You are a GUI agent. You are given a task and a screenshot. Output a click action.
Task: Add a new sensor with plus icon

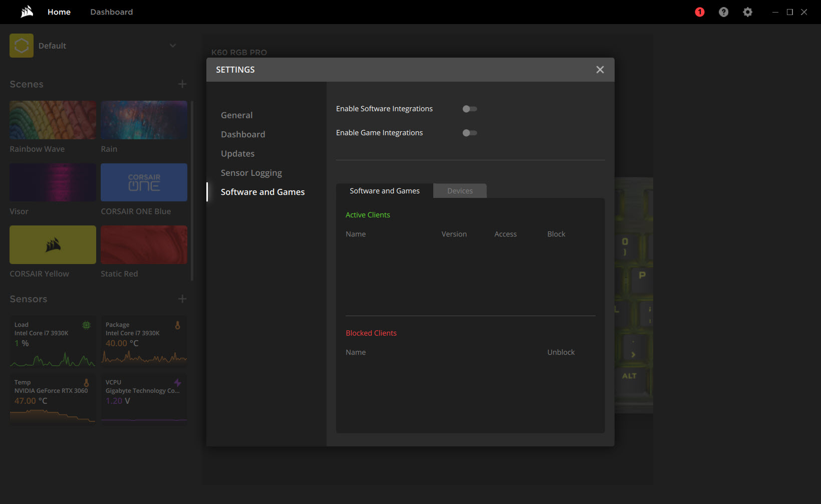182,299
